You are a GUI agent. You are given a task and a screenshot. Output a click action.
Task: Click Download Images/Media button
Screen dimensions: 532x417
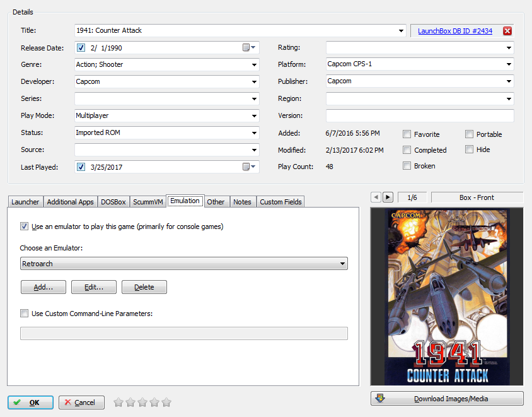click(447, 398)
